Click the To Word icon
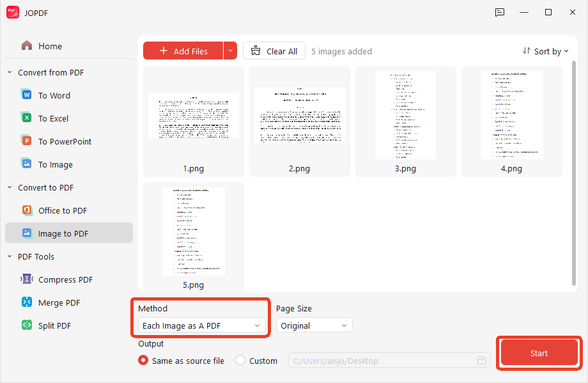Screen dimensions: 588x383 (x=27, y=95)
